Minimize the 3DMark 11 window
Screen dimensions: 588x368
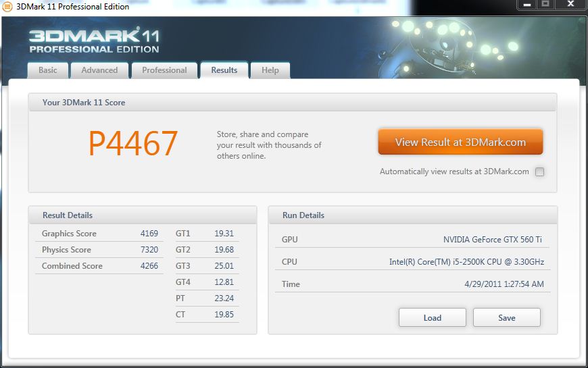point(527,5)
